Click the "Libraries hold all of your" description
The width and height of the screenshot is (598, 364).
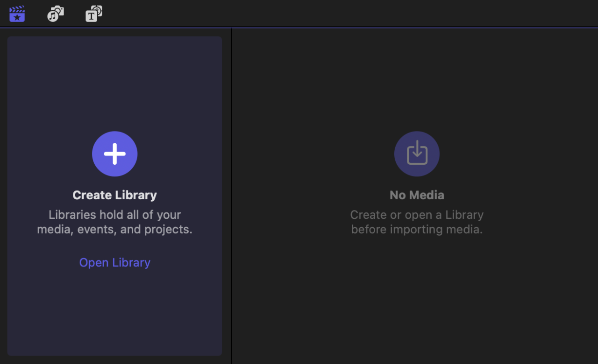pyautogui.click(x=114, y=215)
